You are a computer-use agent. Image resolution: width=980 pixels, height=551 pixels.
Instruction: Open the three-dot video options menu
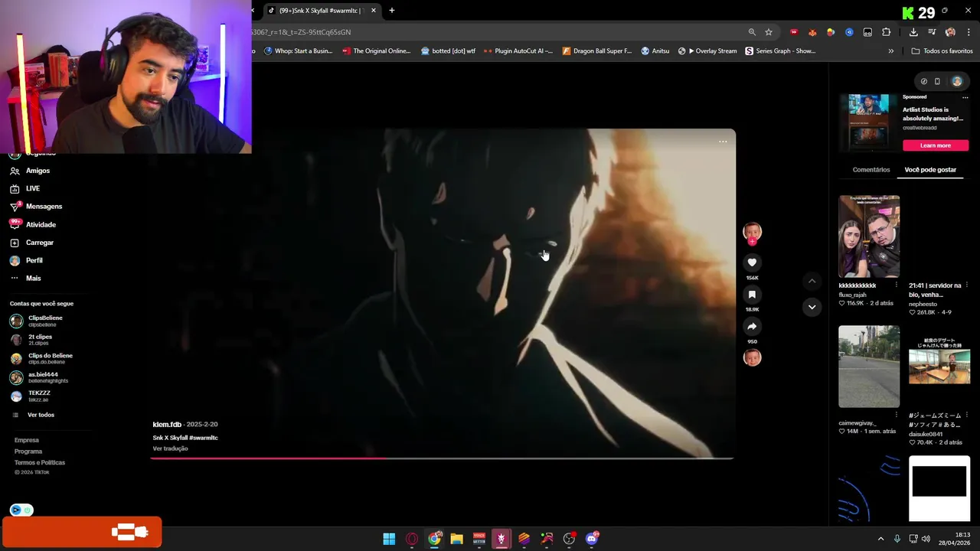point(723,142)
